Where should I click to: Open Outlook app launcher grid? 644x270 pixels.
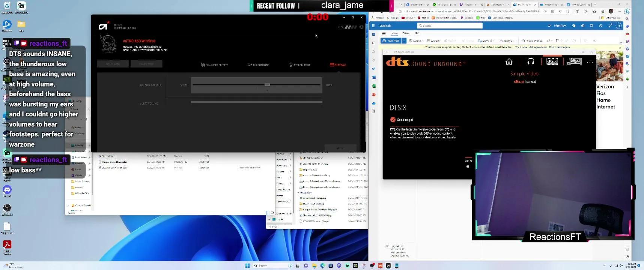tap(373, 26)
